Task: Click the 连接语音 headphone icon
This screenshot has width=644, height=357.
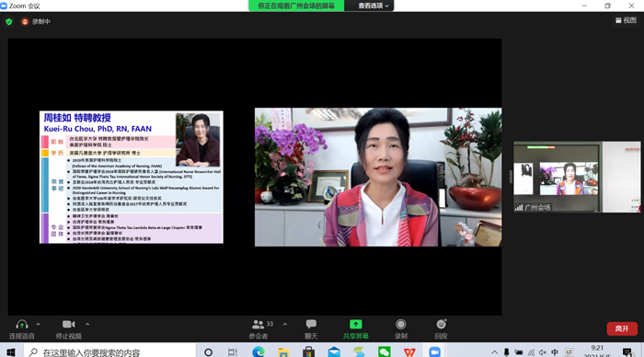Action: point(22,325)
